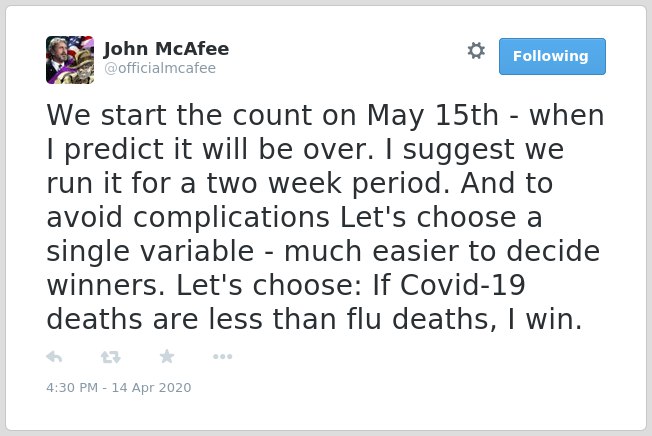Open the 4:30 PM - 14 Apr 2020 timestamp
The image size is (652, 436).
pyautogui.click(x=119, y=387)
